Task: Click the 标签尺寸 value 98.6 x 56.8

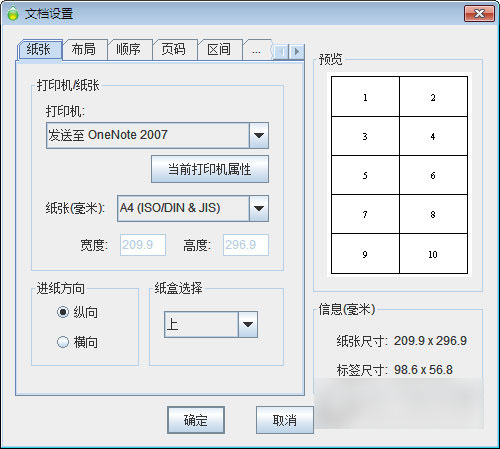Action: (x=423, y=370)
